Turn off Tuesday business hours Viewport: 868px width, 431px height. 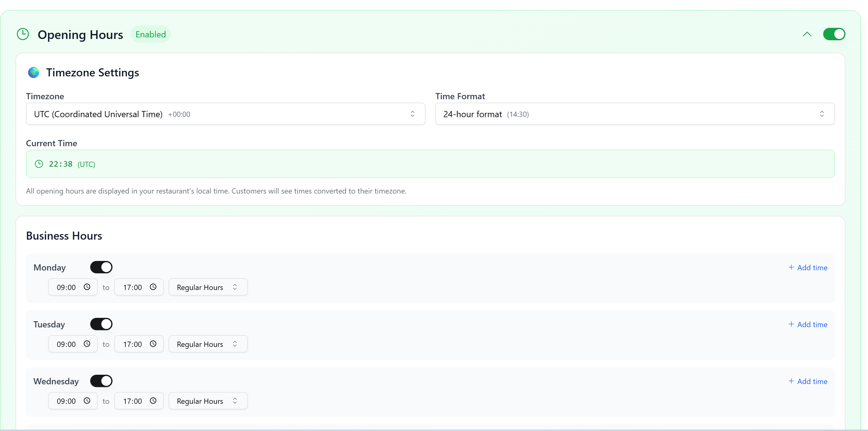[101, 324]
